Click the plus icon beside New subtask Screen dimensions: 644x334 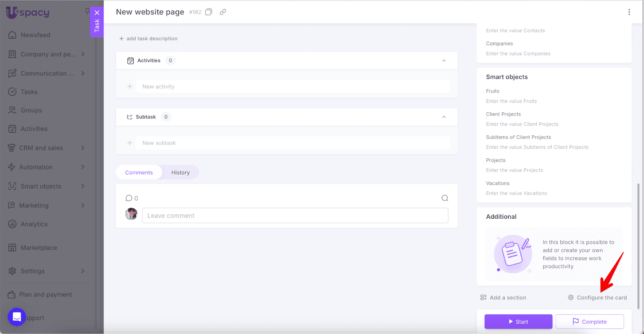130,143
